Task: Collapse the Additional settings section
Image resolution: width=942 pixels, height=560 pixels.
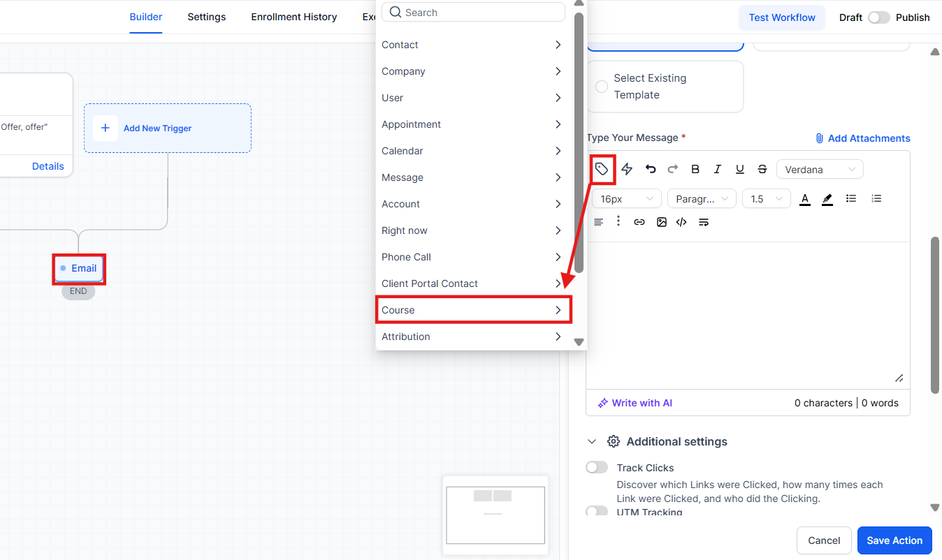Action: coord(592,441)
